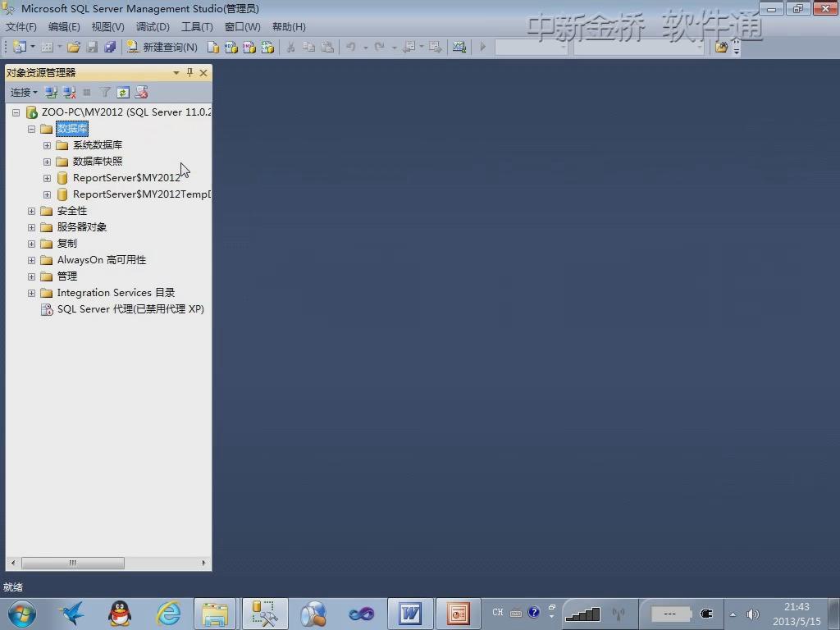Click the Disconnect icon in Object Explorer

pos(69,93)
